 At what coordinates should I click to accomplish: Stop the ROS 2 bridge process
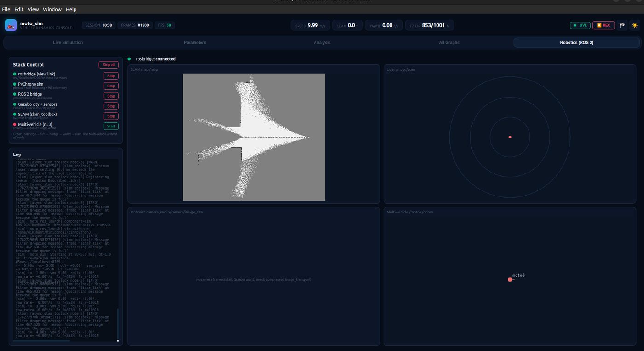[x=111, y=96]
